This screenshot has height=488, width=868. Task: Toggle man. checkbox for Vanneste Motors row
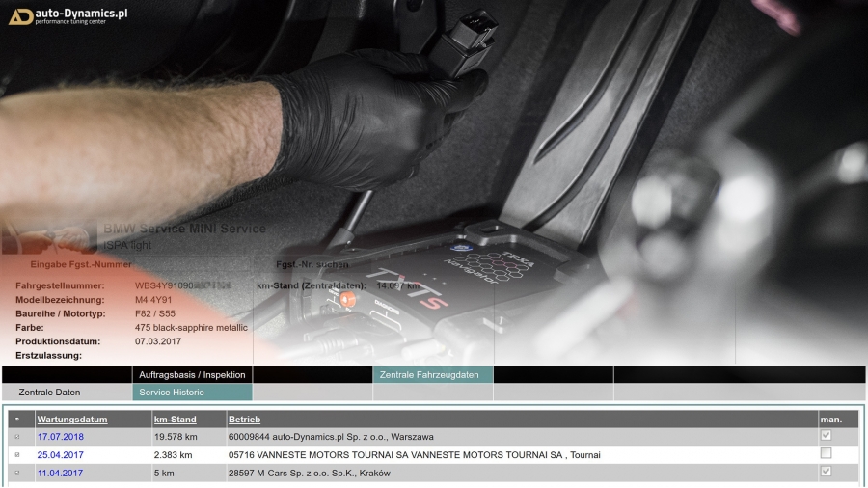pos(826,454)
